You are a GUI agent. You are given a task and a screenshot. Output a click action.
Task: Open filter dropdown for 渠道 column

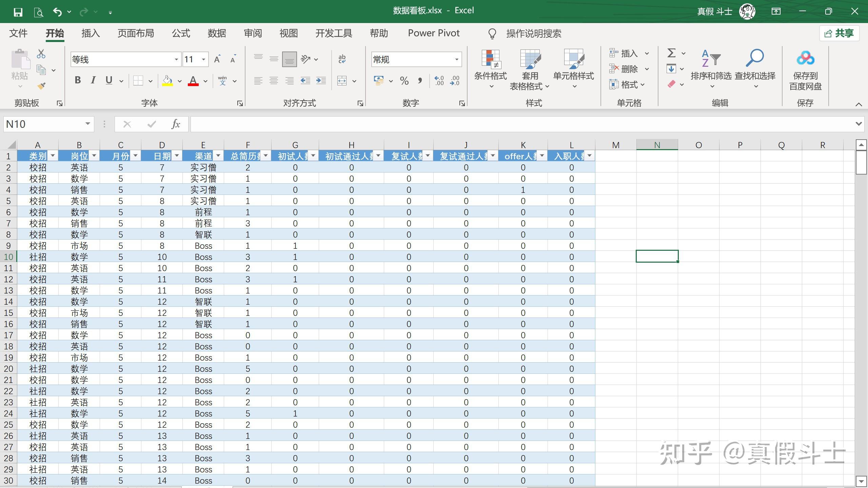tap(218, 156)
